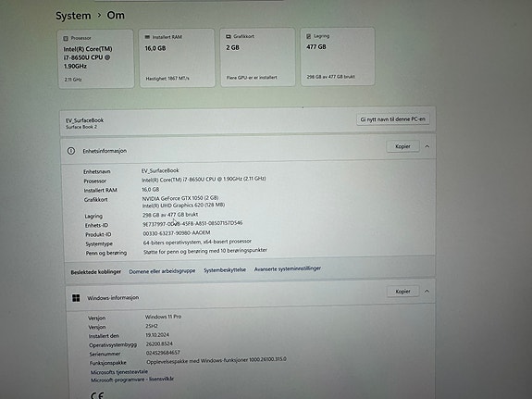Click the Lagring storage icon

tap(309, 36)
